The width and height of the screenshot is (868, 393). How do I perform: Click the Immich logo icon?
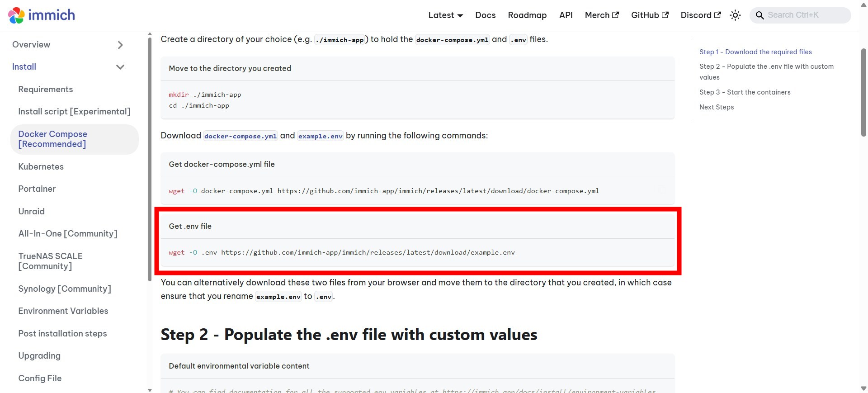click(16, 15)
